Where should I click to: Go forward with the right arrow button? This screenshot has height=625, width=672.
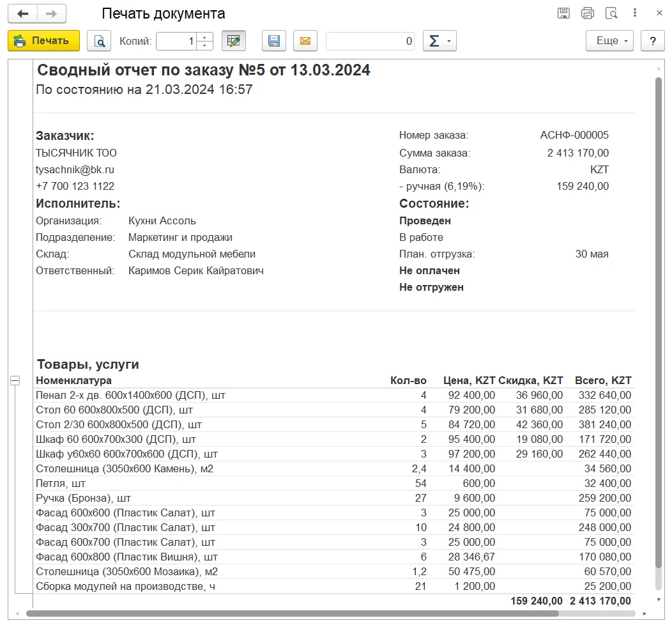(x=52, y=13)
